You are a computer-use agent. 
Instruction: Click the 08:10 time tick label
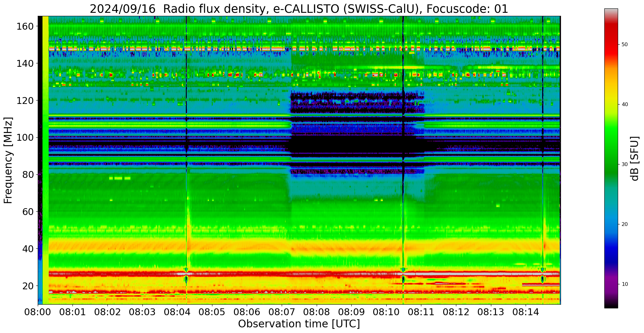pos(386,312)
